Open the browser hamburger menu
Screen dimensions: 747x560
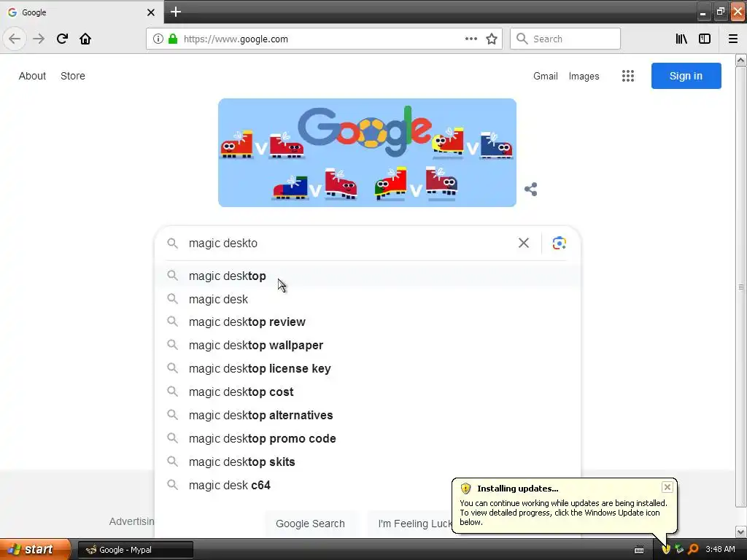pos(733,39)
